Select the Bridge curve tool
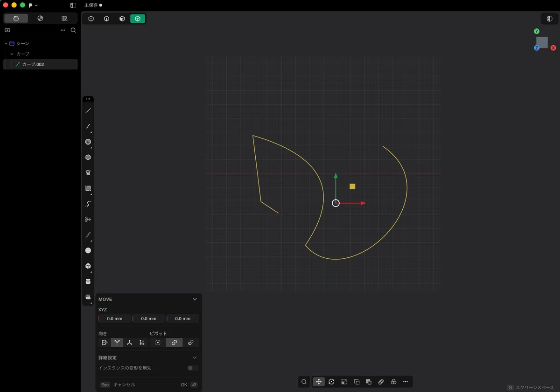The height and width of the screenshot is (392, 560). [x=88, y=235]
